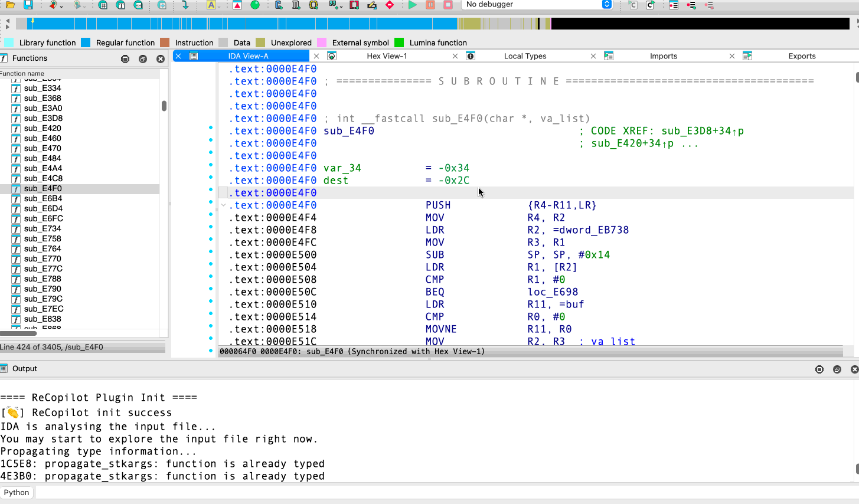Click the jump forward navigation icon
Image resolution: width=859 pixels, height=504 pixels.
tap(77, 5)
